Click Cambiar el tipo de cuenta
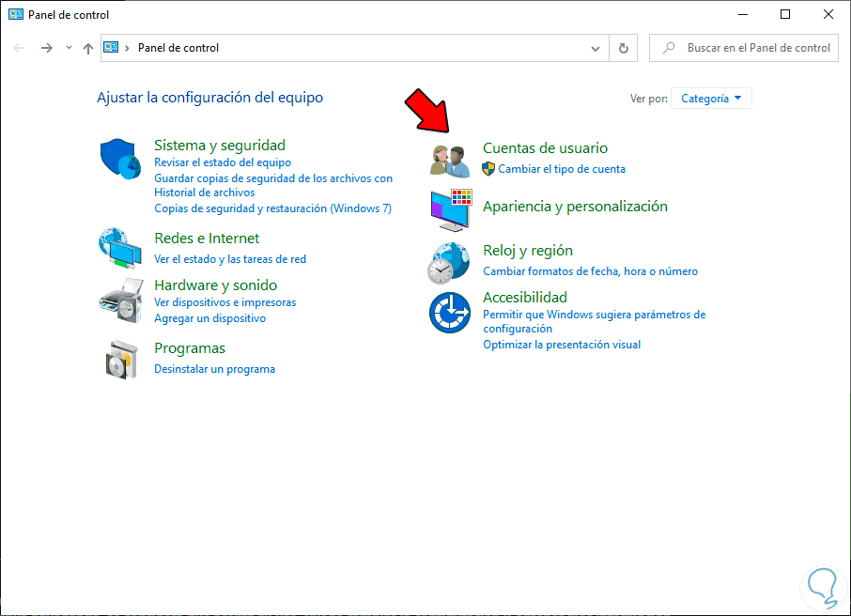Screen dimensions: 851x616 pos(562,169)
